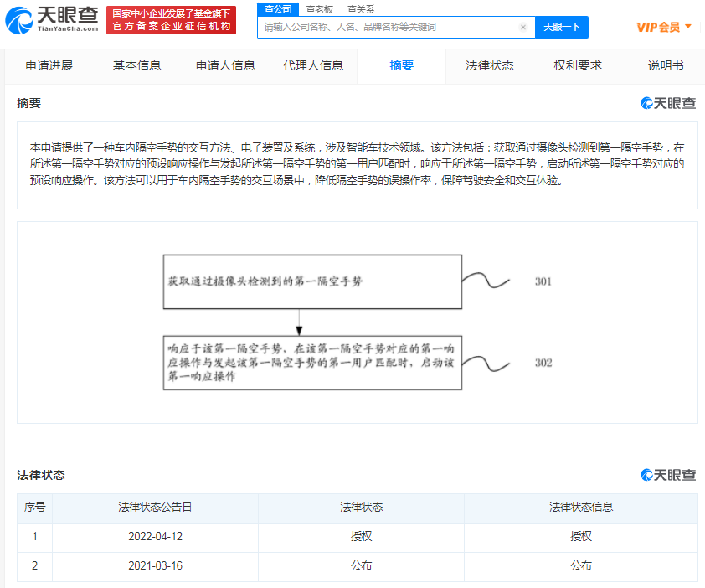Viewport: 705px width, 588px height.
Task: Go to the 说明书 section tab
Action: 666,65
